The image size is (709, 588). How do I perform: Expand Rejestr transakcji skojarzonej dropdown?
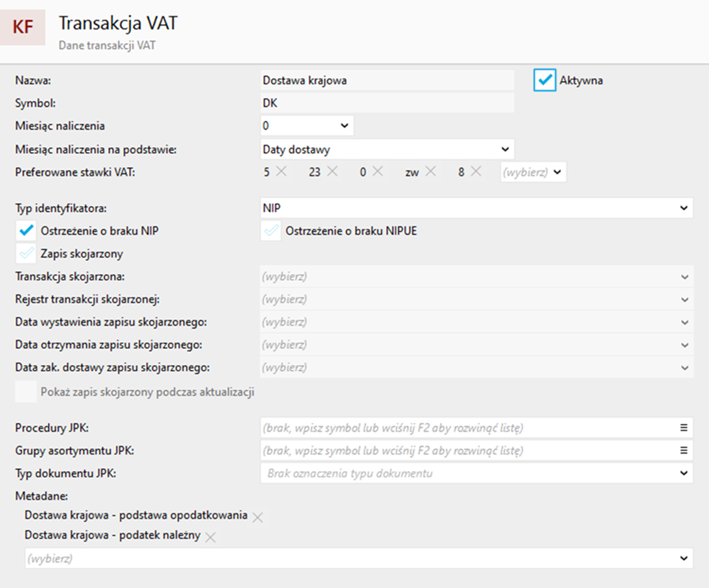point(477,299)
